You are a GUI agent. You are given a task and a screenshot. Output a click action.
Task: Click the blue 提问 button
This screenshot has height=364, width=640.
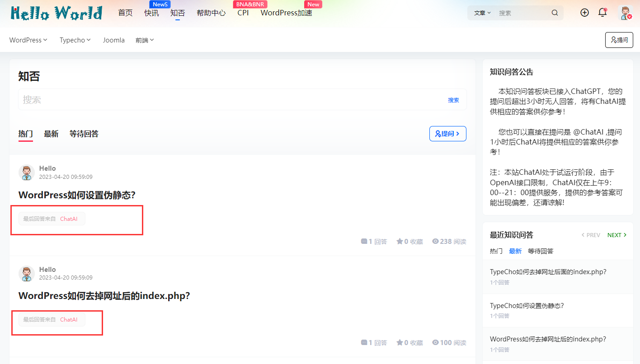[x=447, y=134]
